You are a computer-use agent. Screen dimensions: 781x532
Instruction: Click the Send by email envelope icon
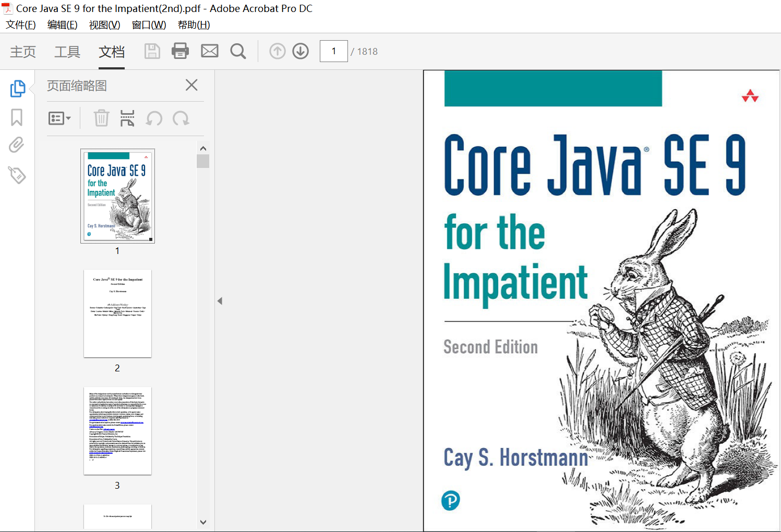click(x=210, y=51)
